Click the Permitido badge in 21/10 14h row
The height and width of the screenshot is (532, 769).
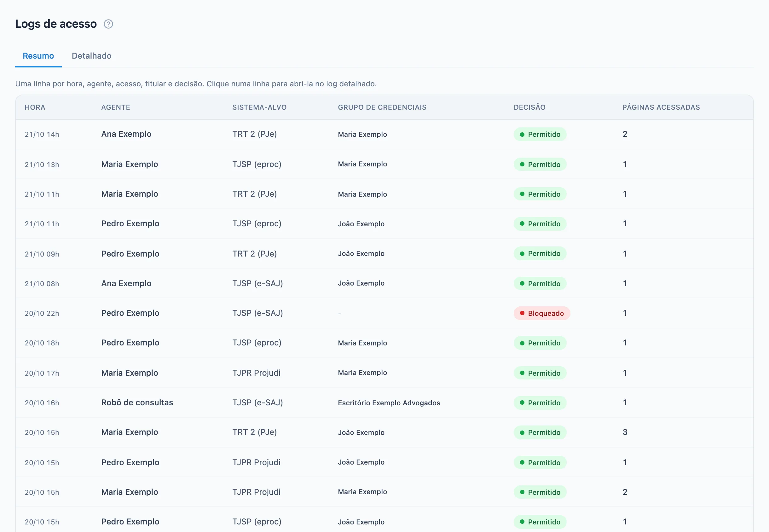pyautogui.click(x=540, y=134)
